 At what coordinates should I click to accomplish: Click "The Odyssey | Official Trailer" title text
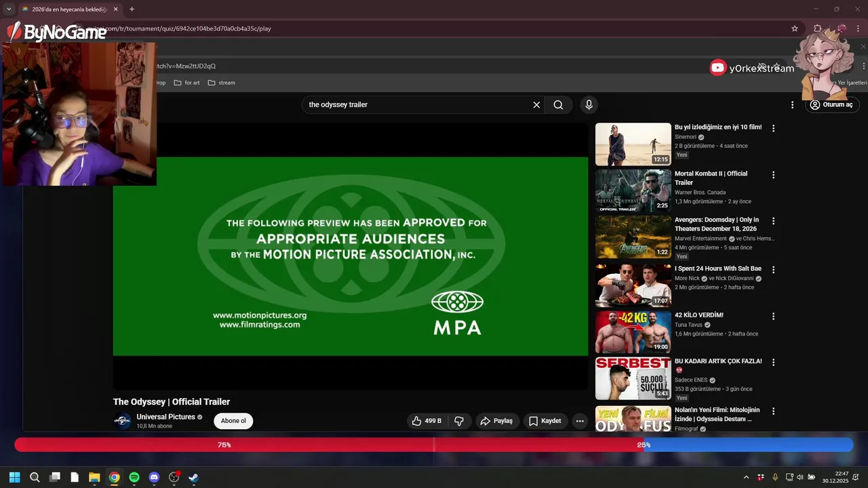(x=172, y=402)
